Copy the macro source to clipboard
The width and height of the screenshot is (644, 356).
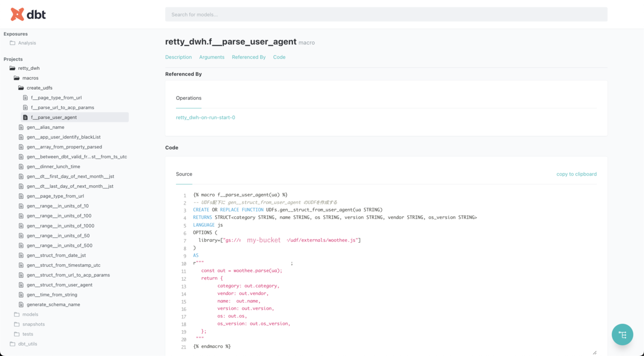point(576,174)
